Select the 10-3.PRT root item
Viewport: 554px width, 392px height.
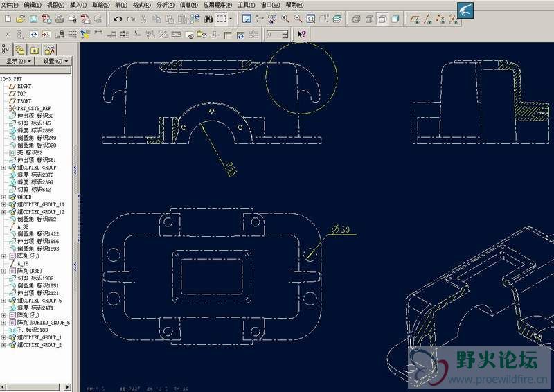[11, 78]
